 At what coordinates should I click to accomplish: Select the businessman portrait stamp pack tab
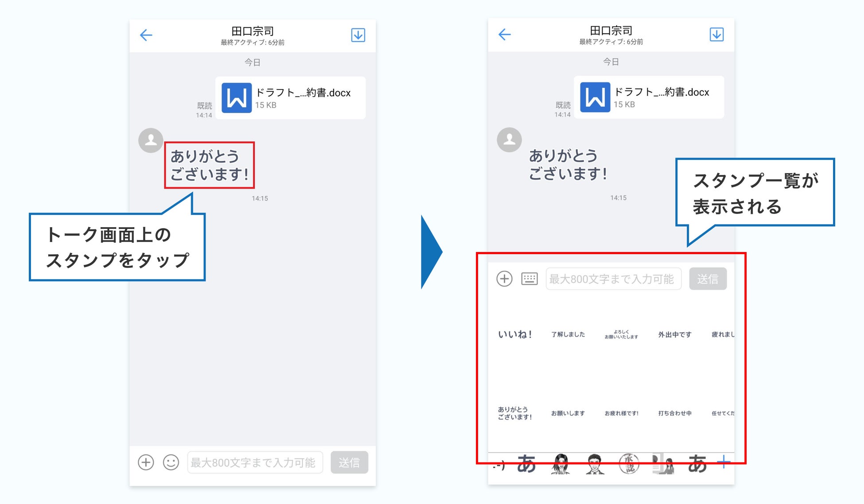(595, 464)
